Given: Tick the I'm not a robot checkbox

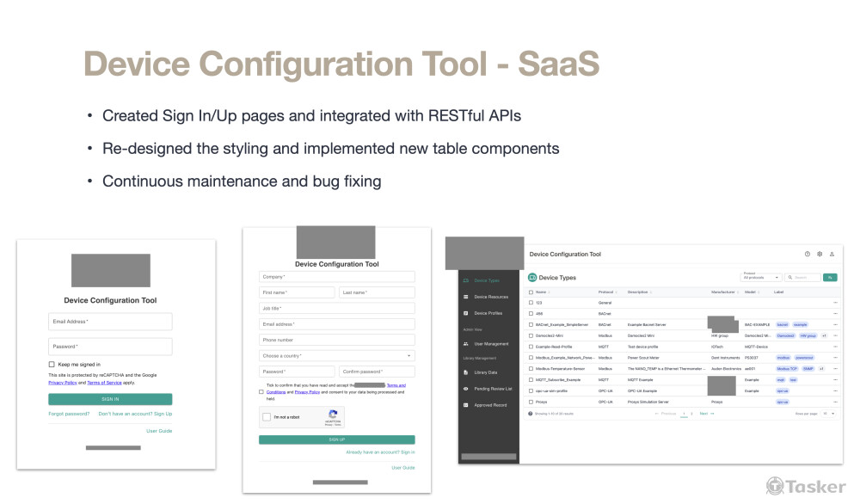Looking at the screenshot, I should coord(267,417).
